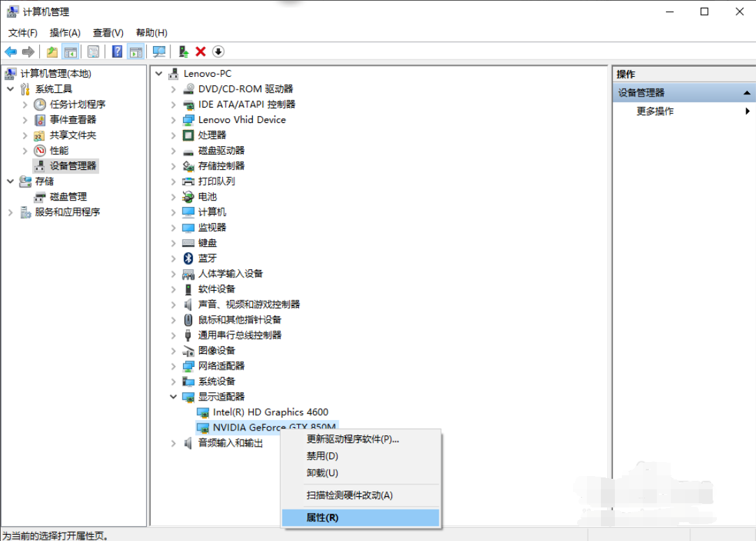This screenshot has width=756, height=541.
Task: Click the Back arrow toolbar icon
Action: pos(10,52)
